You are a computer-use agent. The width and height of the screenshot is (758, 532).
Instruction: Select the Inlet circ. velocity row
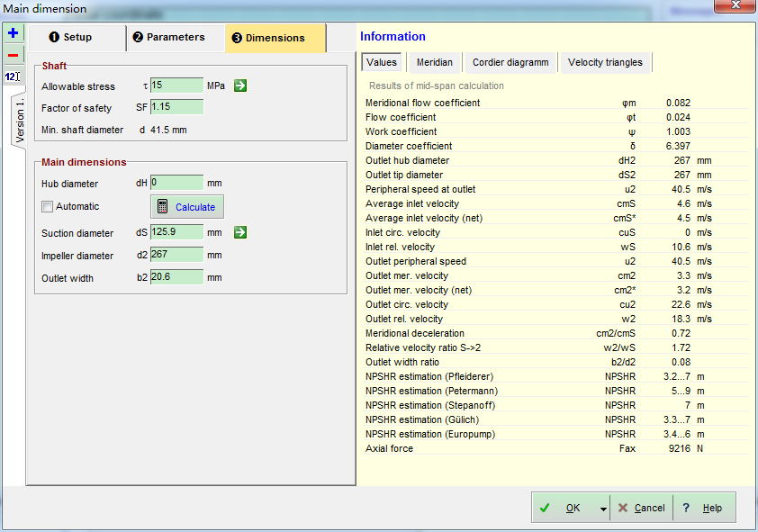tap(556, 232)
